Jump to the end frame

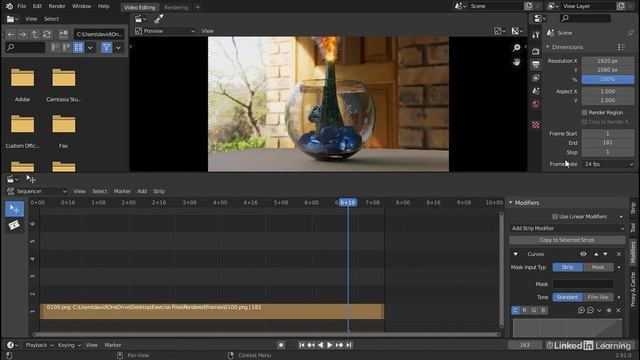tap(349, 345)
